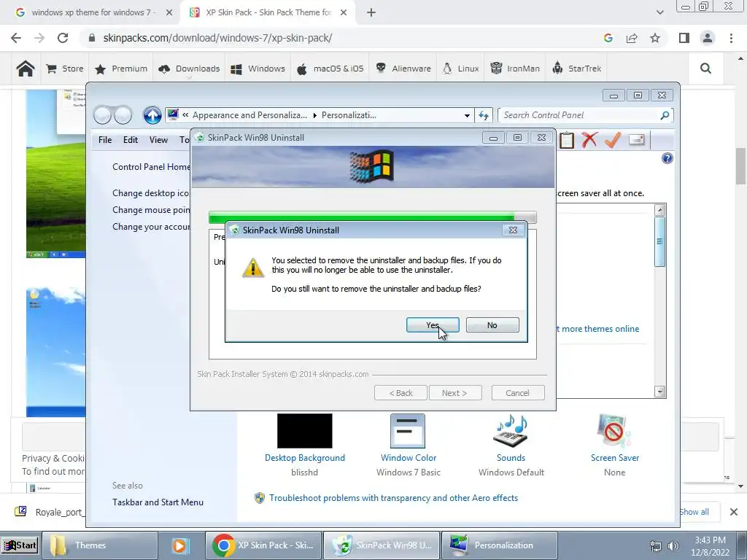Open File menu in Personalization window
Viewport: 747px width, 560px height.
coord(105,140)
